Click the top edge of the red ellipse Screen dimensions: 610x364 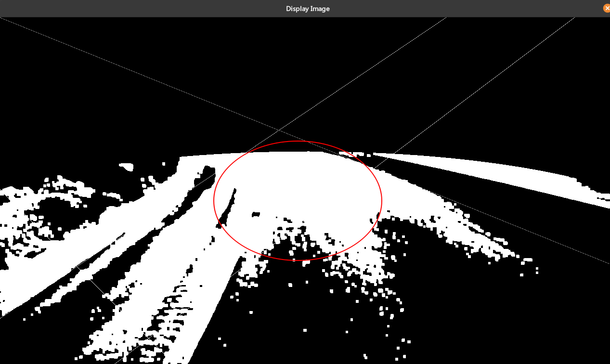[297, 141]
